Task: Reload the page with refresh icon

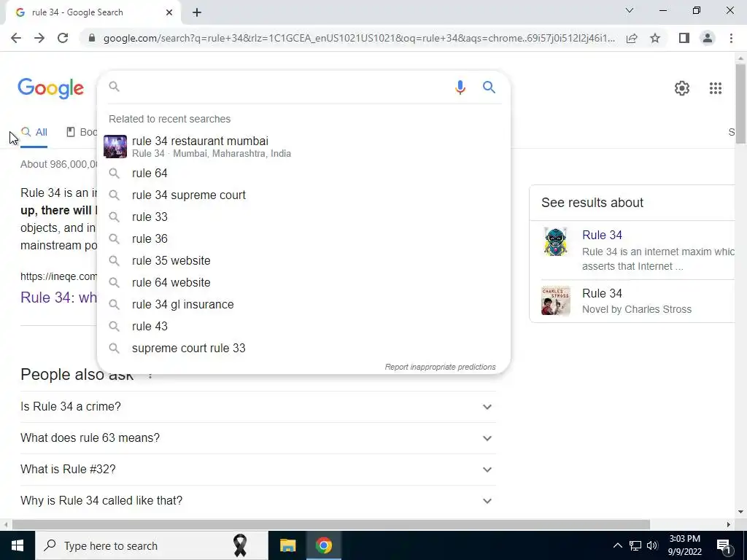Action: coord(63,38)
